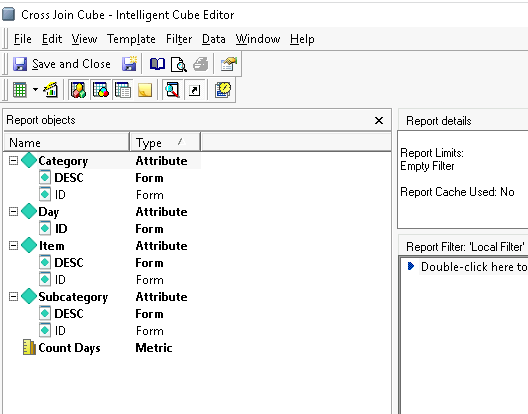Click the green grid view icon
The image size is (528, 414).
(20, 90)
